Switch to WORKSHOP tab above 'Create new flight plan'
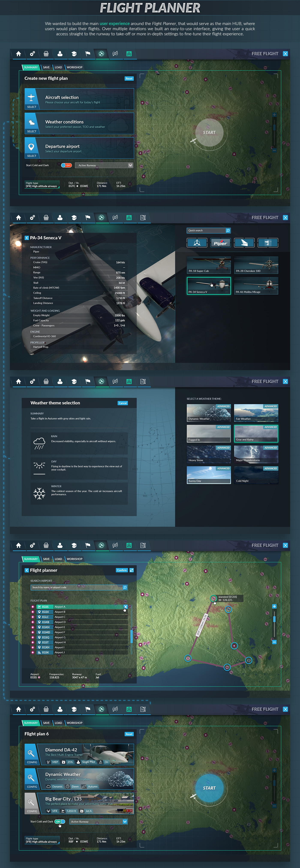The width and height of the screenshot is (300, 868). (x=75, y=67)
